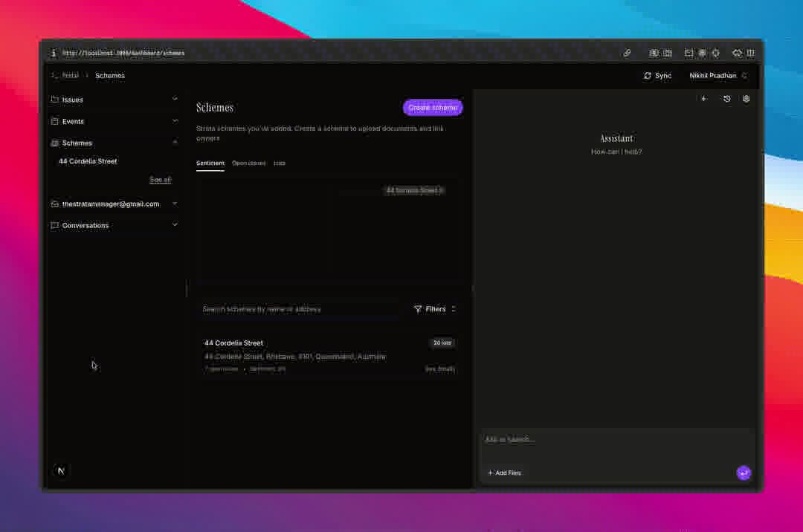Open assistant settings gear icon

(746, 99)
